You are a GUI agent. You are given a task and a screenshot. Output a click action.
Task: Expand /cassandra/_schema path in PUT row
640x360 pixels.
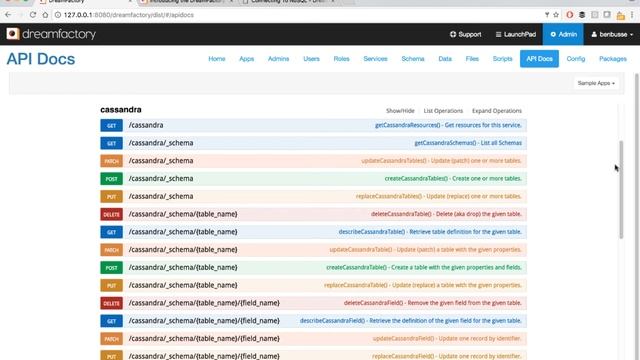click(161, 196)
